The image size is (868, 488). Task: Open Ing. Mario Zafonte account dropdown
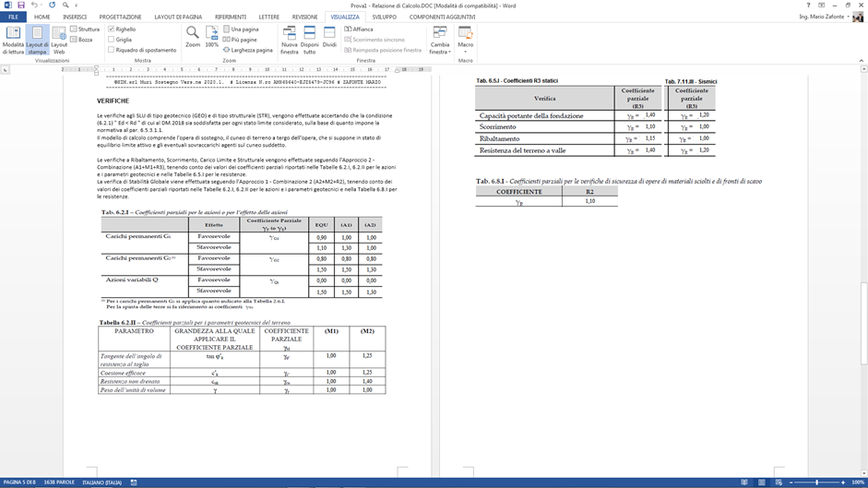(x=824, y=18)
